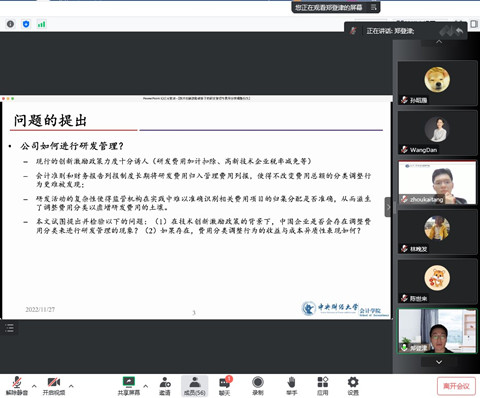Unmute the microphone

click(17, 386)
